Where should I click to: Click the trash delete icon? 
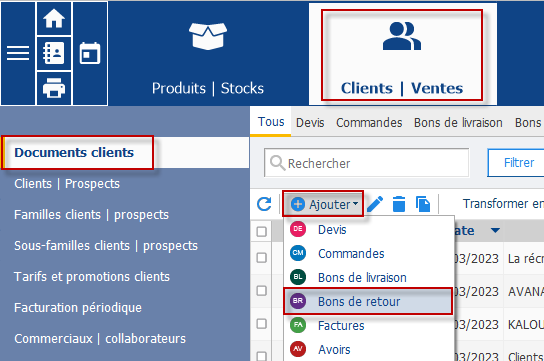point(399,204)
